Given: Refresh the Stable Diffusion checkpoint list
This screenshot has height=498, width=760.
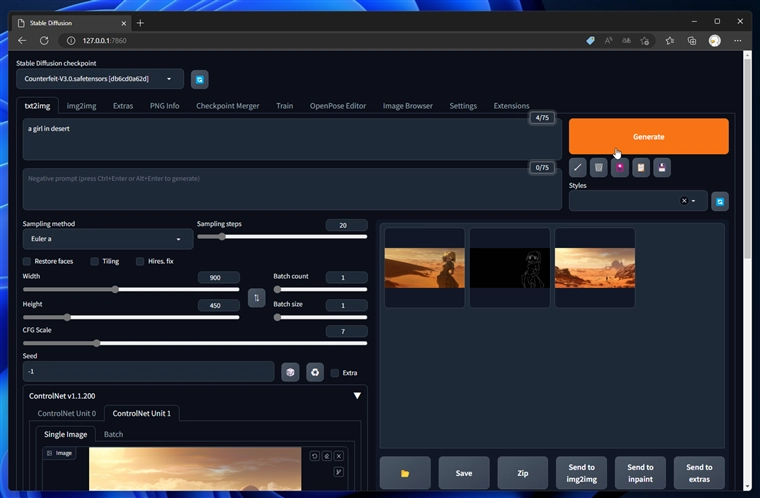Looking at the screenshot, I should (200, 79).
